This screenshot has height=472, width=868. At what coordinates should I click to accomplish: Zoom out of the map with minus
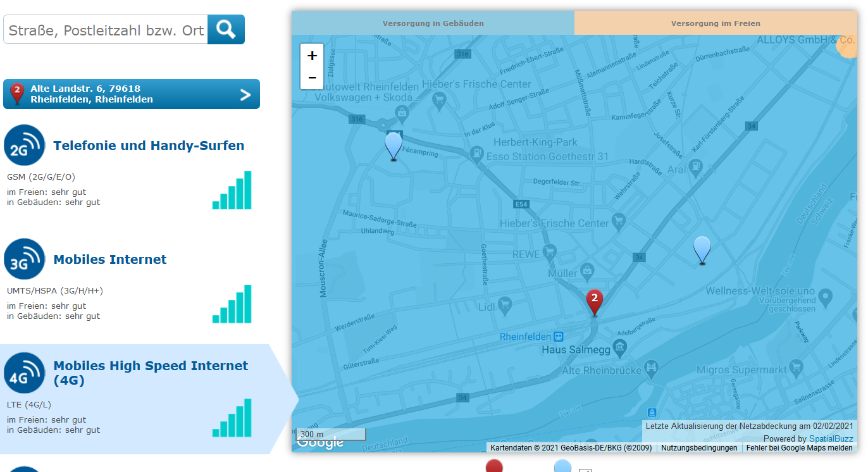[x=312, y=78]
